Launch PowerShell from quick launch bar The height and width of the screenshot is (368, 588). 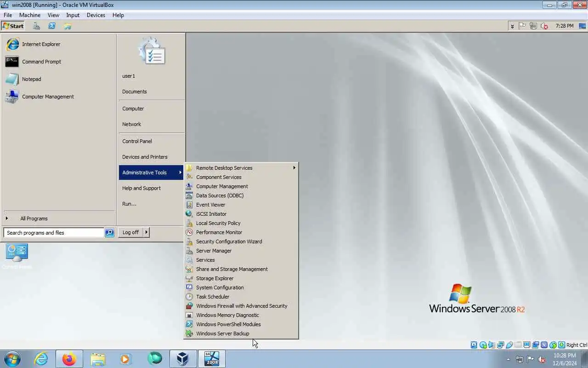click(x=52, y=26)
